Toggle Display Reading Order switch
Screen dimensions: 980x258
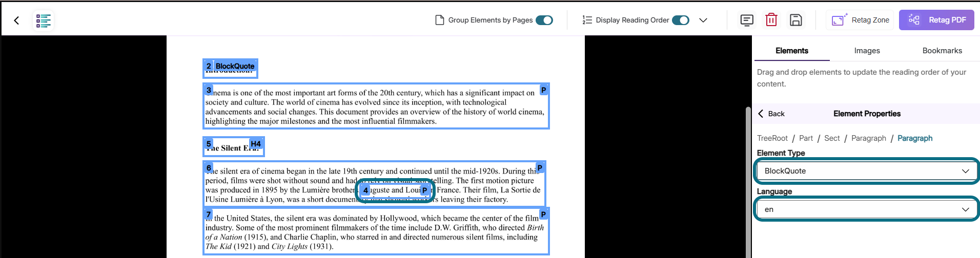680,20
